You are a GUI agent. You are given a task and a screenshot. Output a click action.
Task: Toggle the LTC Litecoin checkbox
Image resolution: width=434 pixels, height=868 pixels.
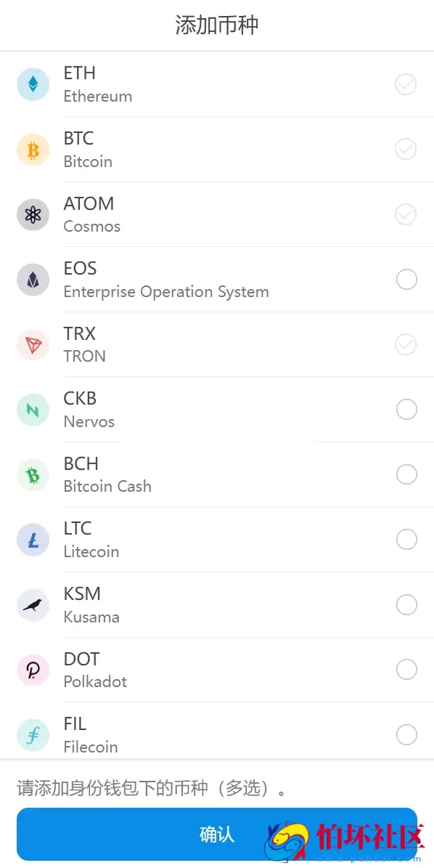pos(406,539)
